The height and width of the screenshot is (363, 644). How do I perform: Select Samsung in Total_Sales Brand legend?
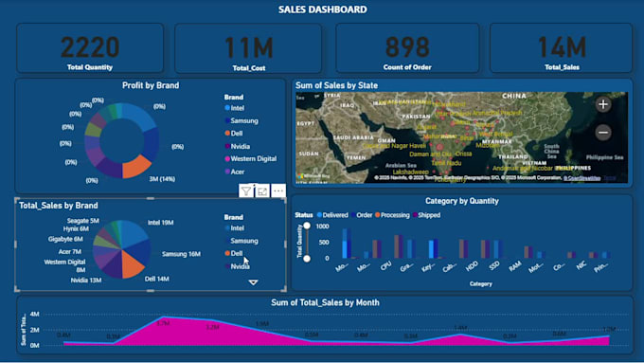[241, 241]
